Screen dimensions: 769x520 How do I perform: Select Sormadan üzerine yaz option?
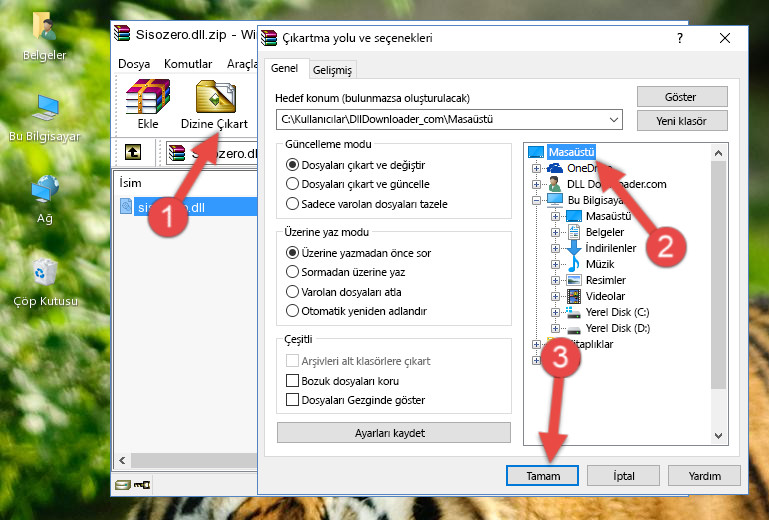pos(292,272)
